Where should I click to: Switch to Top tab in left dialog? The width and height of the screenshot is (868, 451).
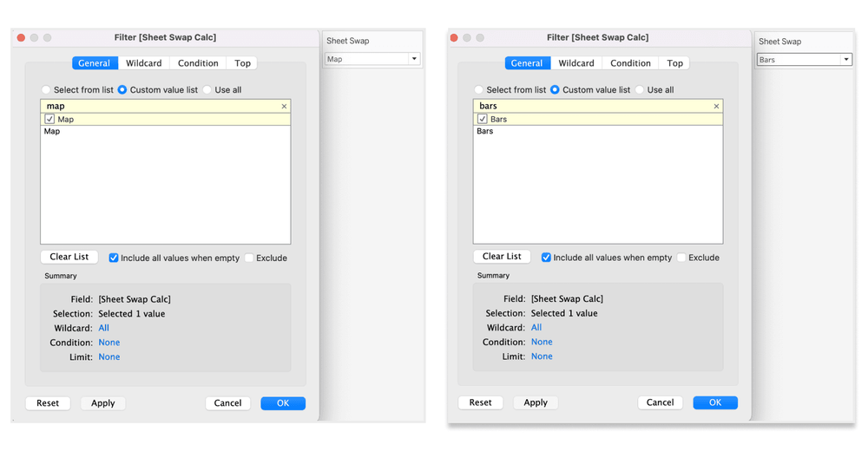pyautogui.click(x=242, y=63)
